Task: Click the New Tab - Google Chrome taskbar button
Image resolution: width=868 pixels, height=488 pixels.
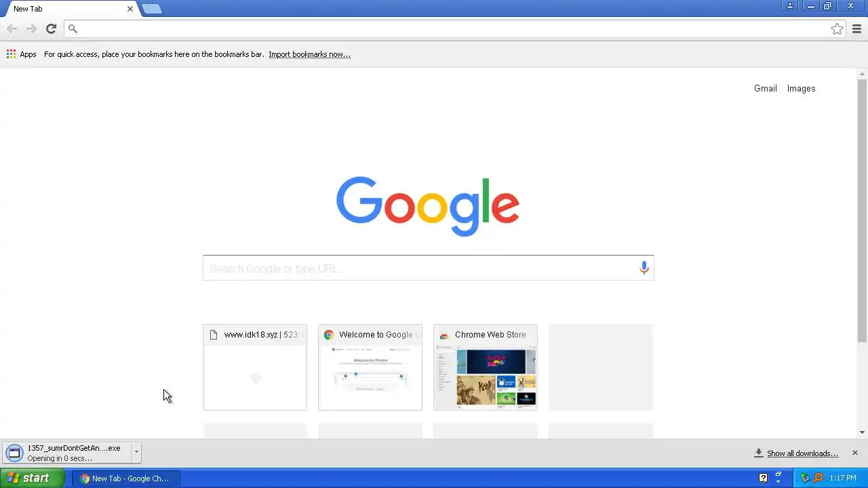Action: pyautogui.click(x=125, y=478)
